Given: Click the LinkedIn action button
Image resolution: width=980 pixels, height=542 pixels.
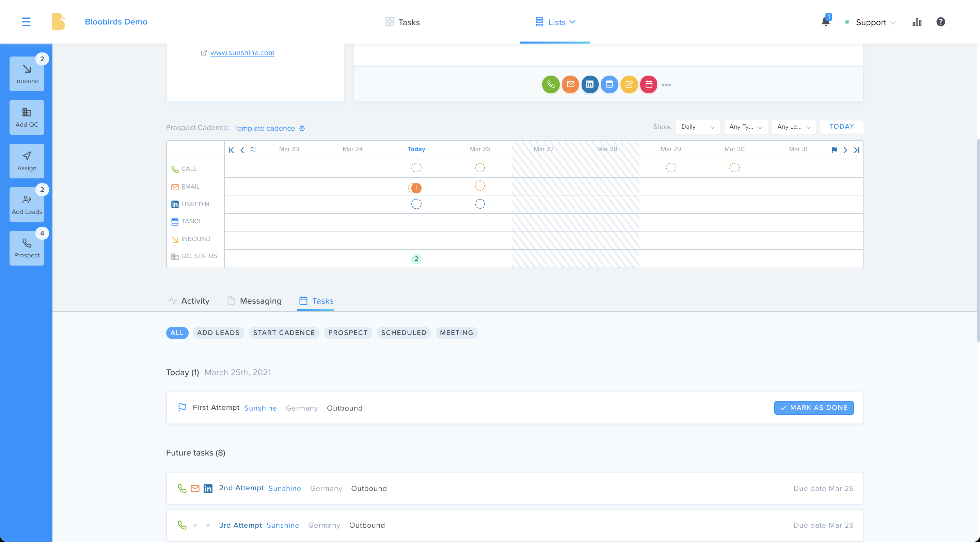Looking at the screenshot, I should coord(590,84).
